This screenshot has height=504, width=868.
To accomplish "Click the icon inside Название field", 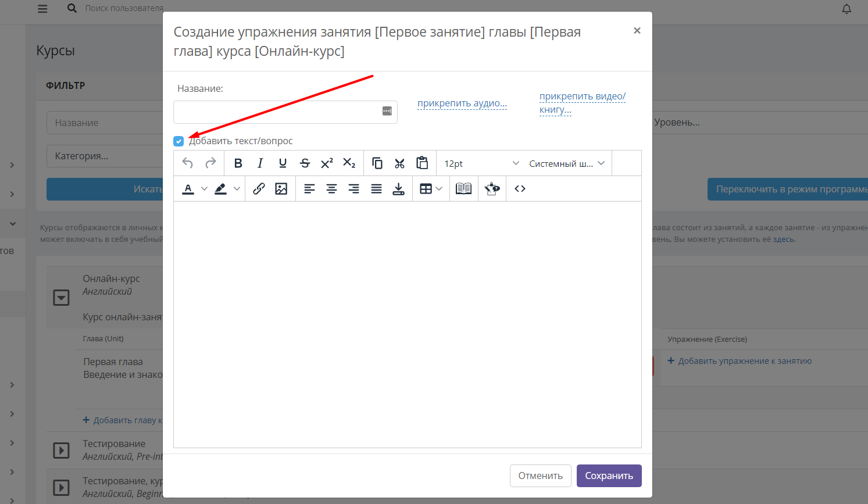I will point(387,111).
